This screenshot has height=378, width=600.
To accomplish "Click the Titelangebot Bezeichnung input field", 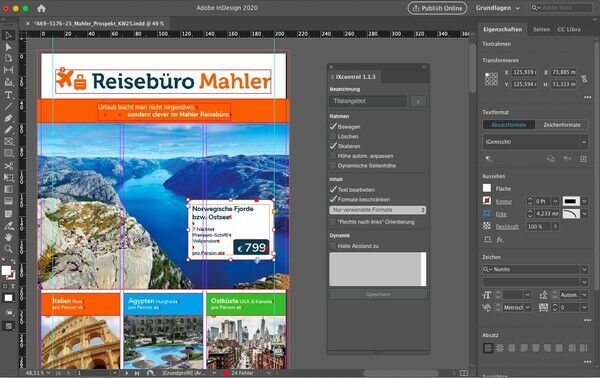I will click(x=368, y=101).
